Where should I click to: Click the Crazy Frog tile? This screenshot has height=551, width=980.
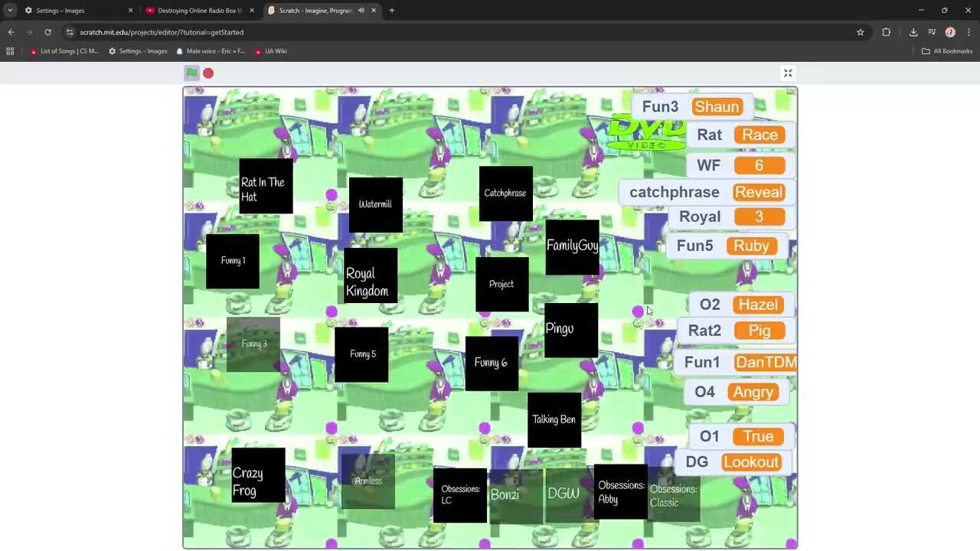pos(259,475)
